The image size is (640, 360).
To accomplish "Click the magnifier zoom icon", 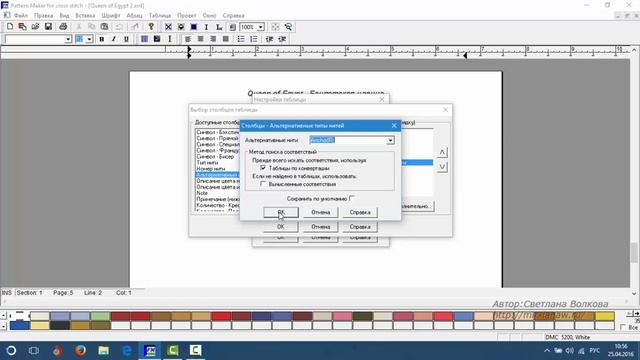I will coord(288,27).
